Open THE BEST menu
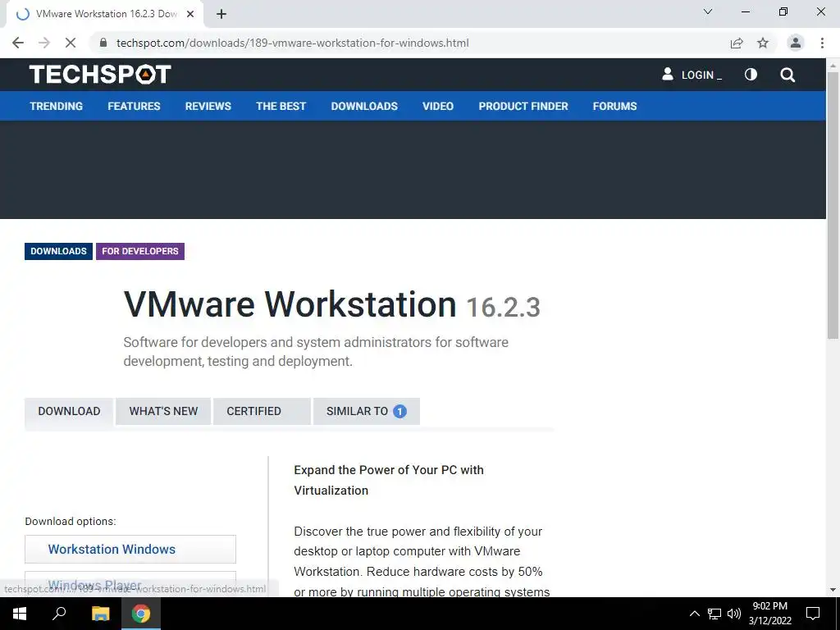Image resolution: width=840 pixels, height=630 pixels. pyautogui.click(x=281, y=106)
